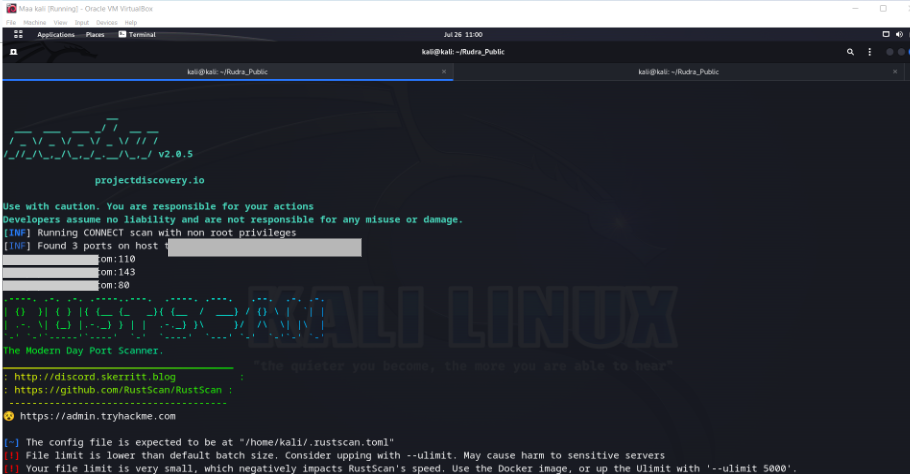Click the .rustscan.toml config path line
Screen dimensions: 910x474
coord(198,442)
